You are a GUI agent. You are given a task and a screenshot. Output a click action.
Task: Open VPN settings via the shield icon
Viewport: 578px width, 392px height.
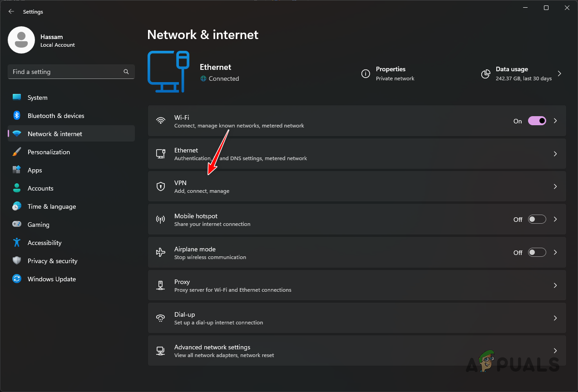pos(161,186)
